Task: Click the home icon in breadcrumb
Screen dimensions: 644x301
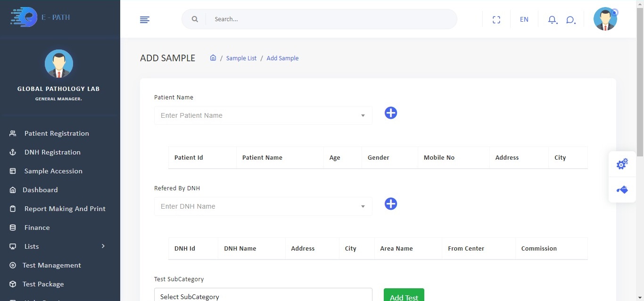Action: coord(213,58)
